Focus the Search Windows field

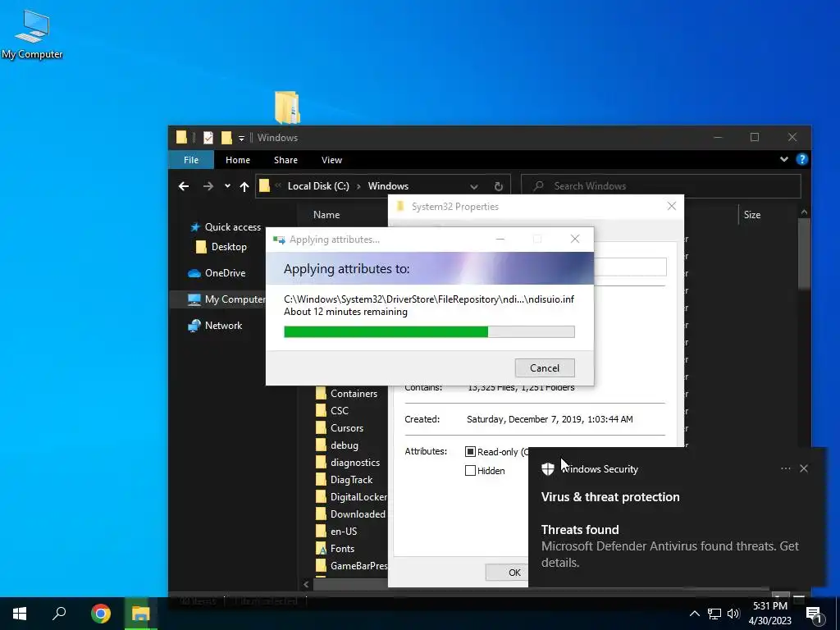coord(661,186)
